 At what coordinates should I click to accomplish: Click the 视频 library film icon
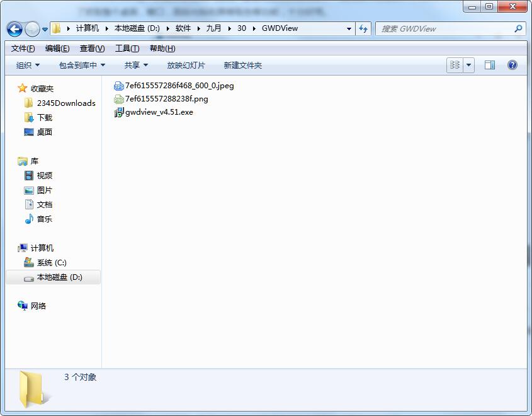coord(29,175)
